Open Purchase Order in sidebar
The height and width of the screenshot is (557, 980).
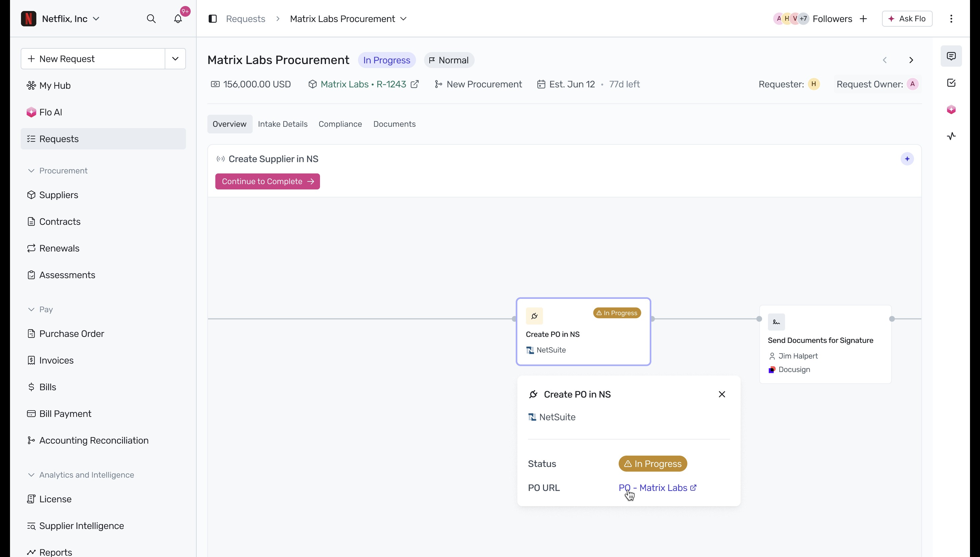click(103, 334)
